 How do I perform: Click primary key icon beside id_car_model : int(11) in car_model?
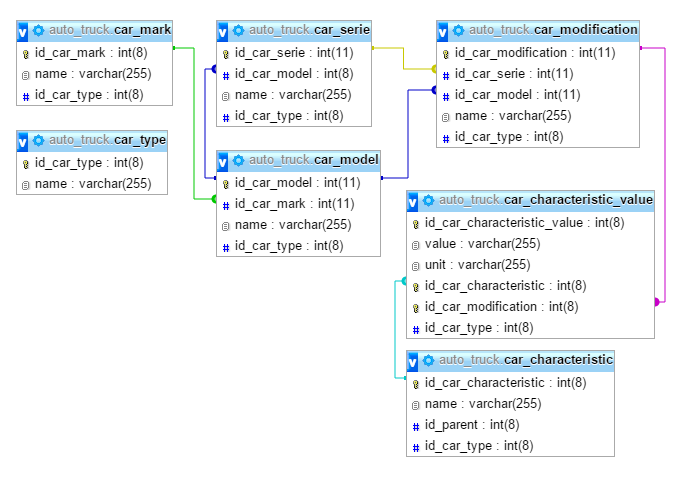tap(225, 184)
